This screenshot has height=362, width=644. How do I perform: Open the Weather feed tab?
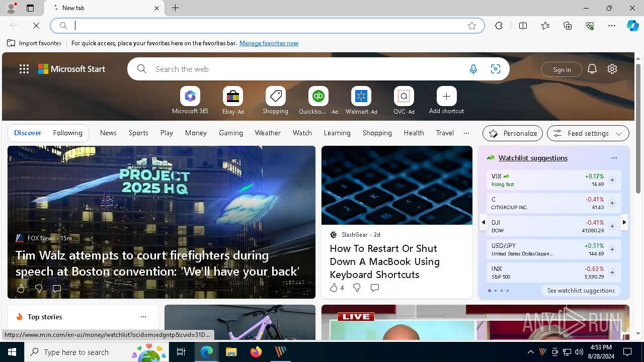click(x=268, y=133)
